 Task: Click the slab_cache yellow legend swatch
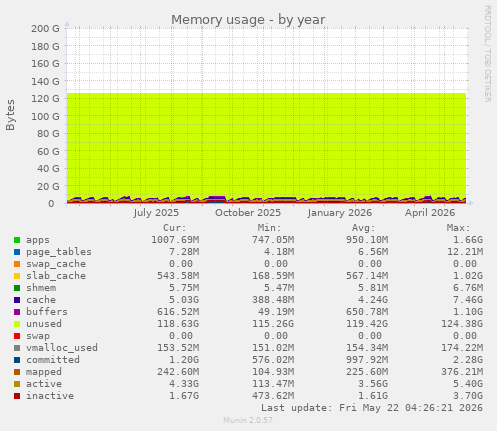point(17,276)
